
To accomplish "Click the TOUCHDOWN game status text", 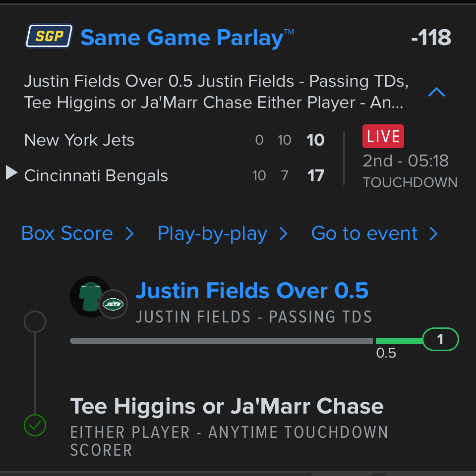I will pyautogui.click(x=410, y=182).
